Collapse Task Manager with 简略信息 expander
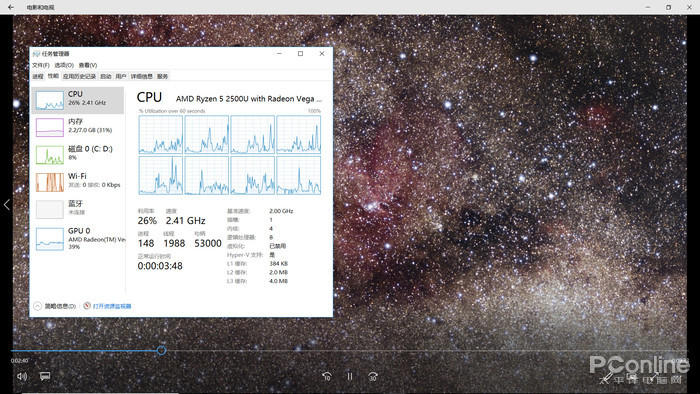700x394 pixels. tap(54, 306)
